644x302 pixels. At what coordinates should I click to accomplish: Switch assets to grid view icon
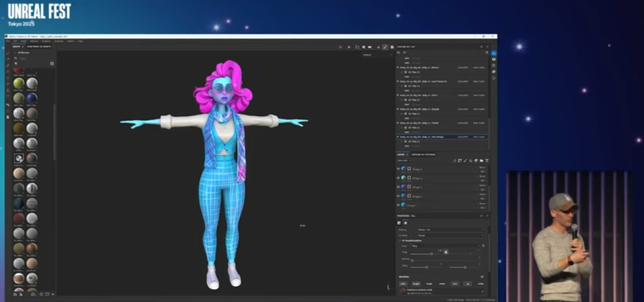pos(52,64)
